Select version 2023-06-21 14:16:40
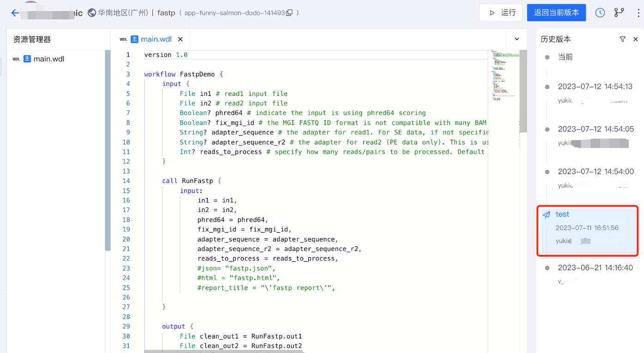Screen dimensions: 644x353 coord(595,268)
